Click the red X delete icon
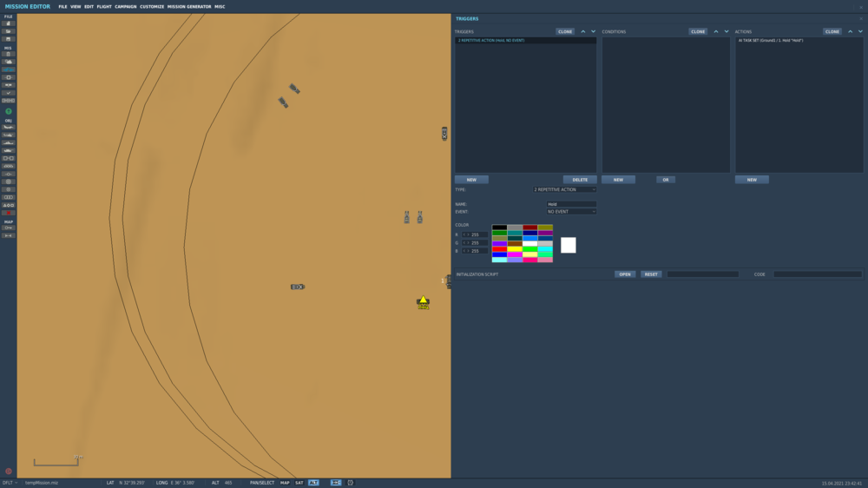 click(9, 213)
